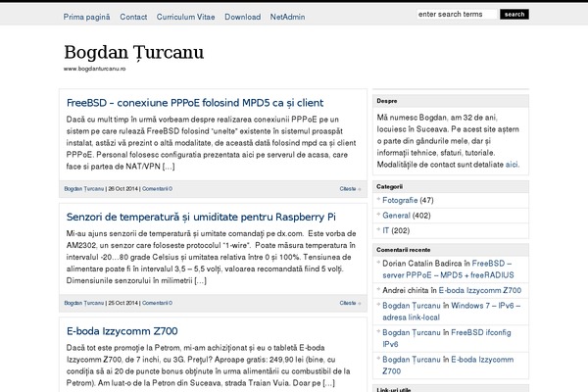Viewport: 588px width, 392px height.
Task: Open the E-boda Izzycomm Z700 post title
Action: point(122,331)
